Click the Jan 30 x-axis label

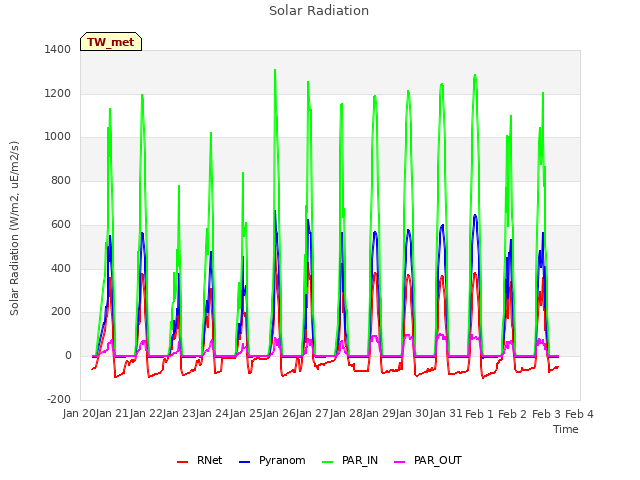413,414
